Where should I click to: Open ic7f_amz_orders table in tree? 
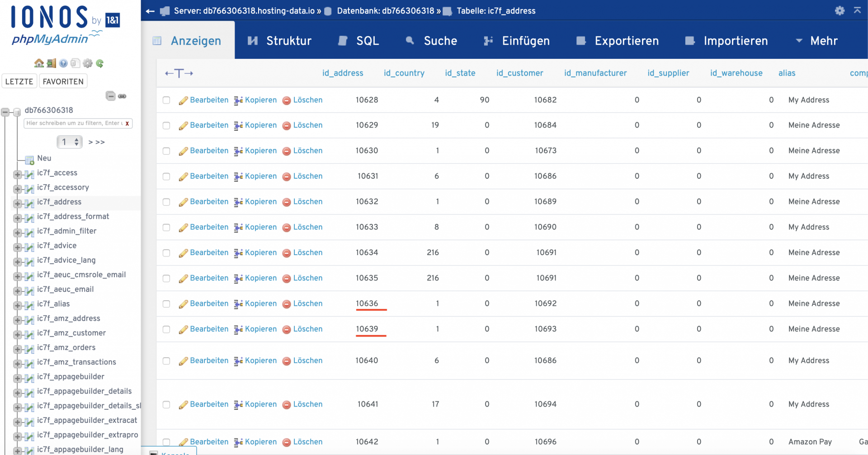[x=66, y=348]
